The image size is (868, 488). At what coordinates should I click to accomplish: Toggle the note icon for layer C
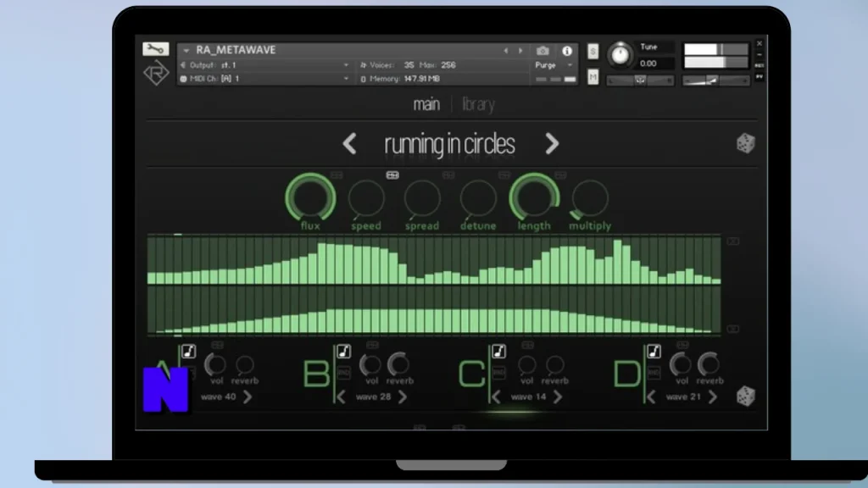498,352
